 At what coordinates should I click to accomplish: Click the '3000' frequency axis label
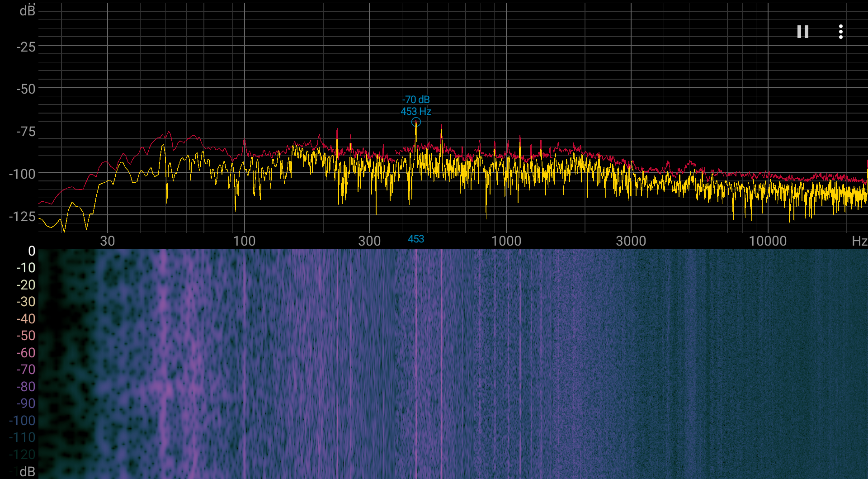pos(631,241)
